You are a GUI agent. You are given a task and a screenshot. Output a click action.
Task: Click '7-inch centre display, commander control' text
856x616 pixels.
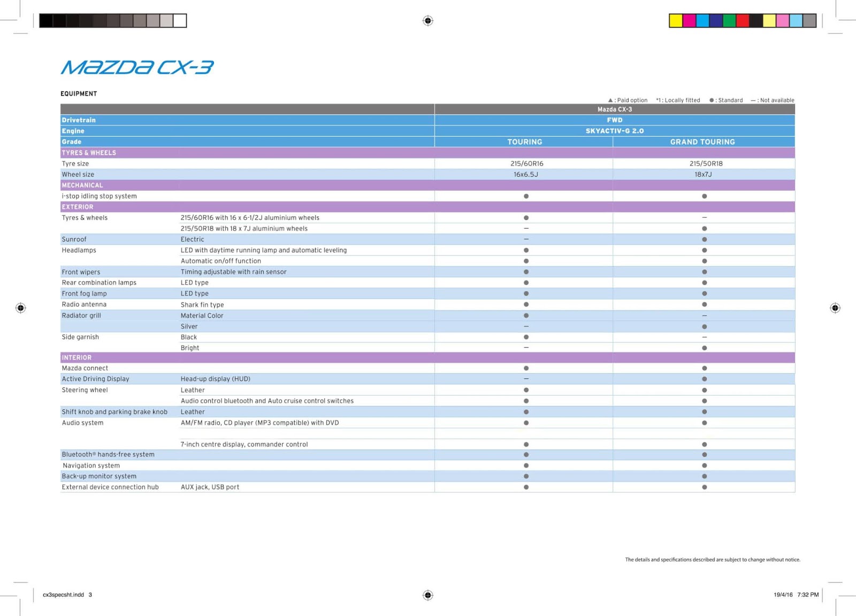pos(244,444)
